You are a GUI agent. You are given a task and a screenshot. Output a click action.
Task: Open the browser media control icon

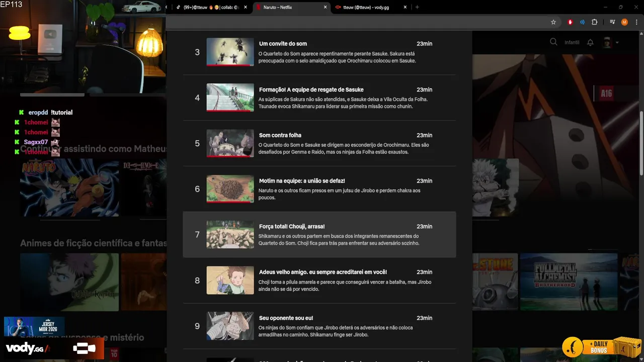click(612, 22)
